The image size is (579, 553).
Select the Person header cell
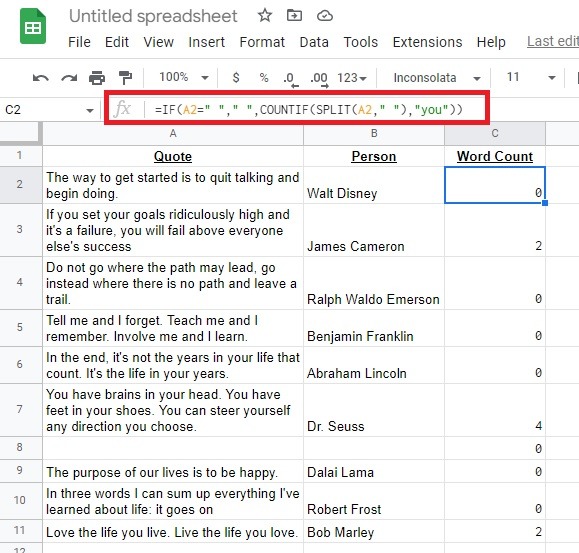click(x=374, y=156)
